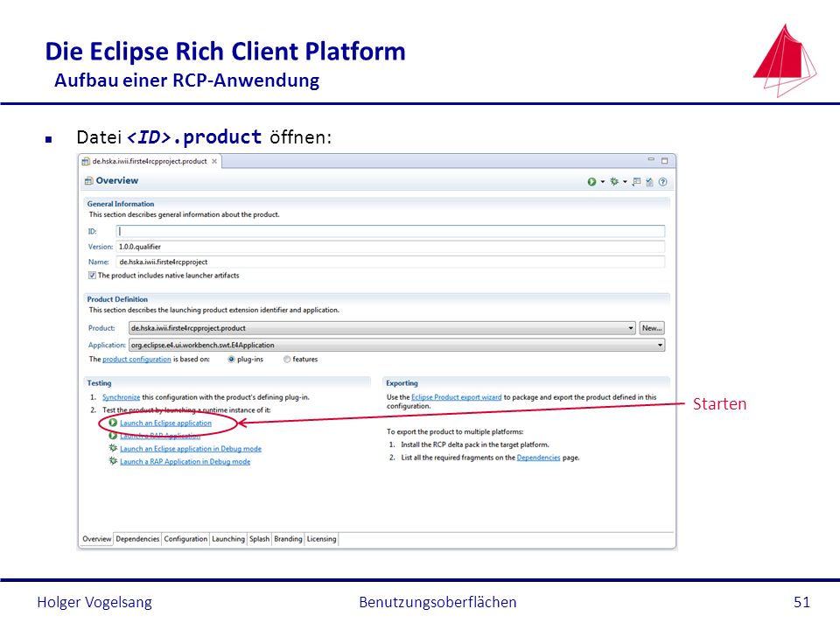Click the Overview form heading icon
The image size is (840, 630).
[x=89, y=181]
